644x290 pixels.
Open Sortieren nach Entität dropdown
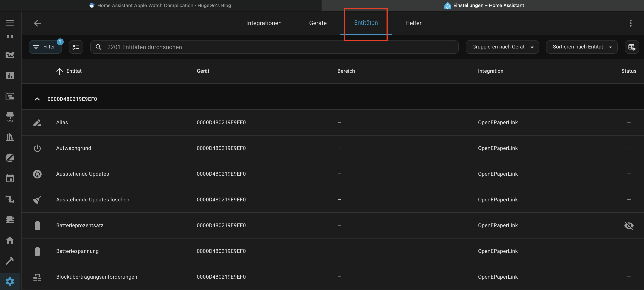click(x=581, y=47)
